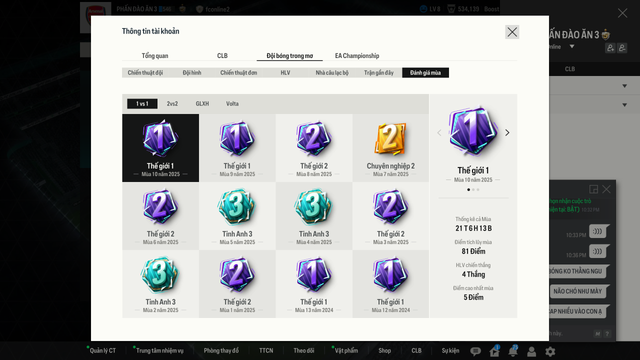
Task: Select the Đánh giá mùa sub-tab
Action: 425,73
